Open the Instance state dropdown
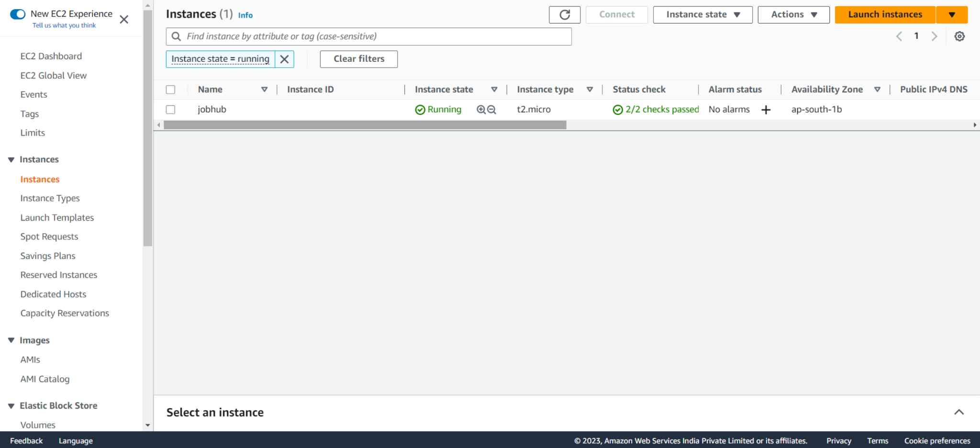This screenshot has height=448, width=980. point(703,14)
